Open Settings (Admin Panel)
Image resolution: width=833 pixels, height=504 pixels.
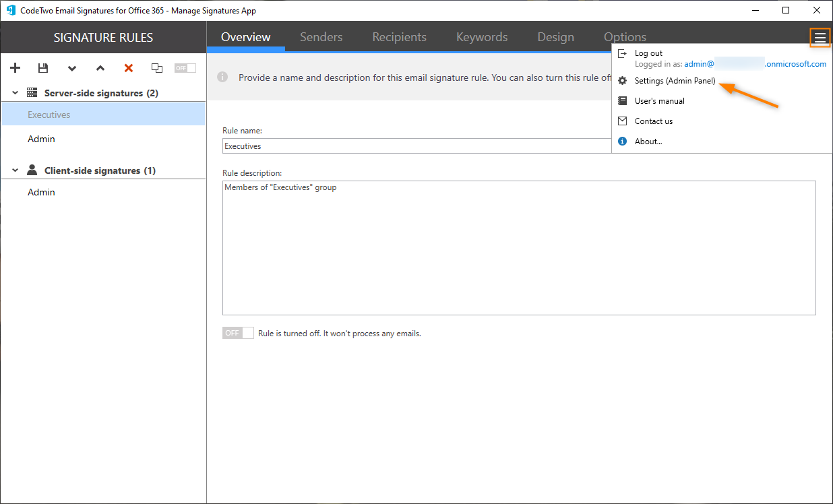pyautogui.click(x=675, y=80)
